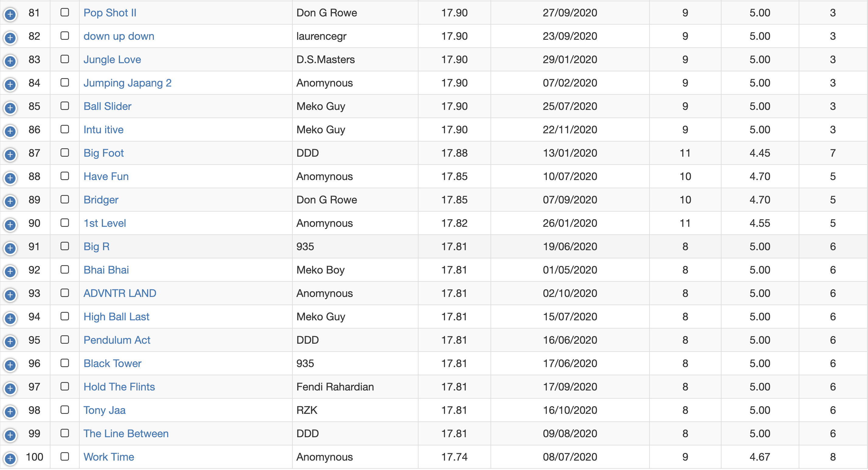Click the plus icon for row 96
Screen dimensions: 868x470
(10, 365)
